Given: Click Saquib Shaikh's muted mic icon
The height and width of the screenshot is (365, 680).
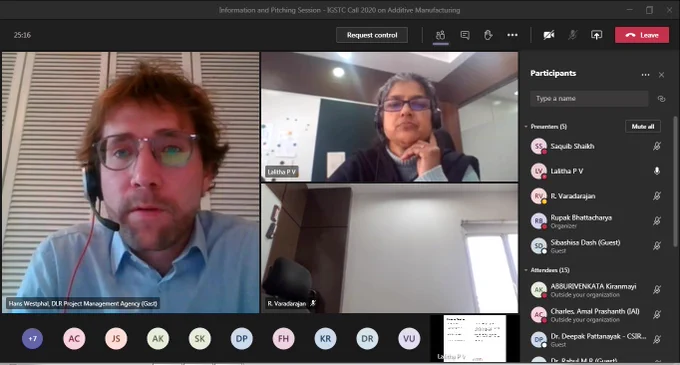Looking at the screenshot, I should click(657, 146).
